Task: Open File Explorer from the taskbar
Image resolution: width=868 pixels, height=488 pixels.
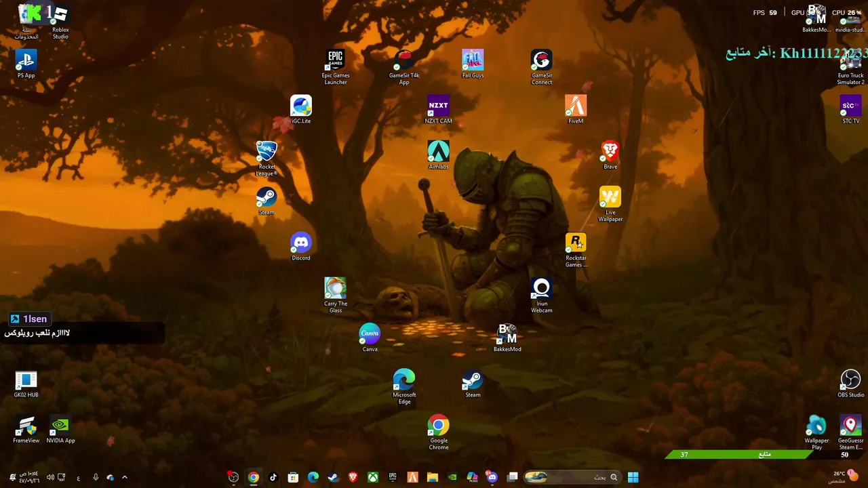Action: [x=433, y=477]
